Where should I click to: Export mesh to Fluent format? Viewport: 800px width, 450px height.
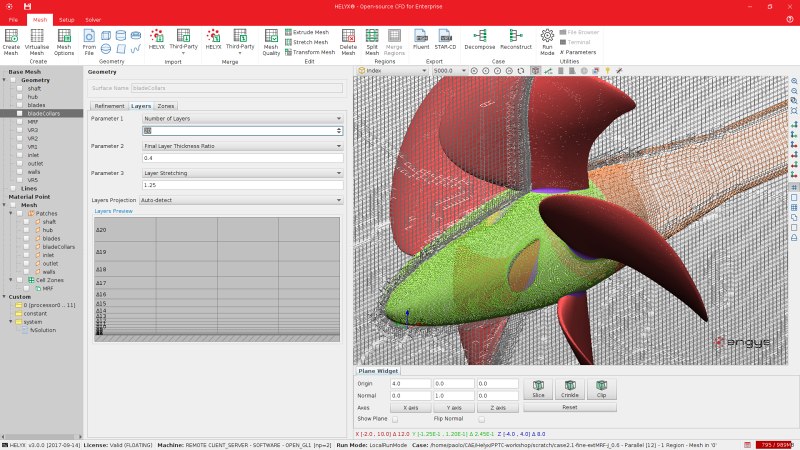[x=421, y=36]
